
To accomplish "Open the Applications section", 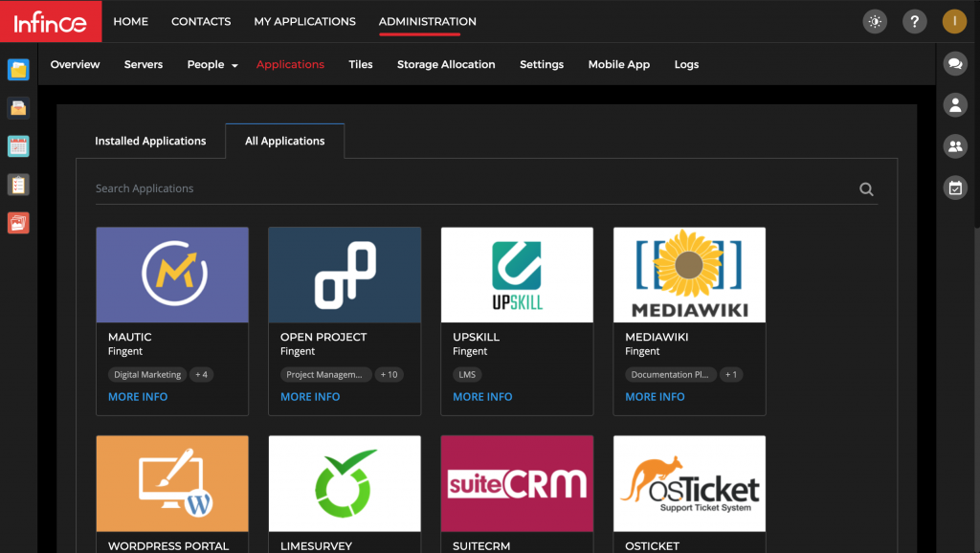I will tap(290, 64).
